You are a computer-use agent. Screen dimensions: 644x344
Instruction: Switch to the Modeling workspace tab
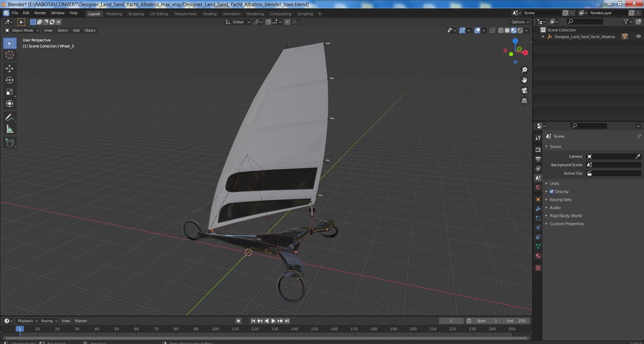click(114, 14)
